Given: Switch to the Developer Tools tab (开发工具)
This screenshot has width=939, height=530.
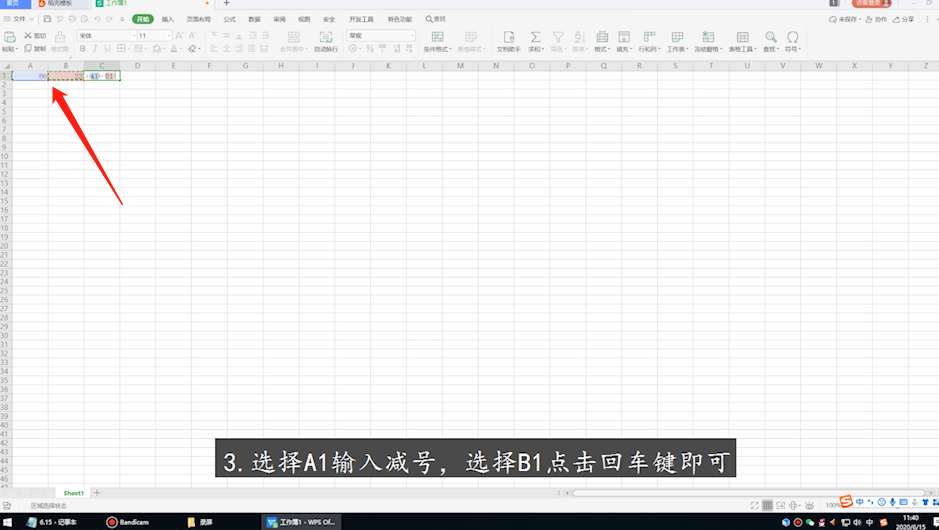Looking at the screenshot, I should [x=361, y=19].
